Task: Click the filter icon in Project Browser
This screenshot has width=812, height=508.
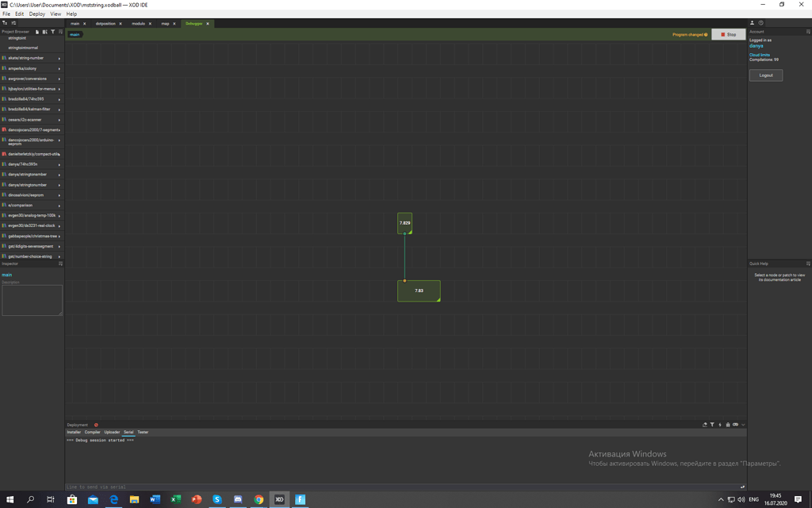Action: (53, 32)
